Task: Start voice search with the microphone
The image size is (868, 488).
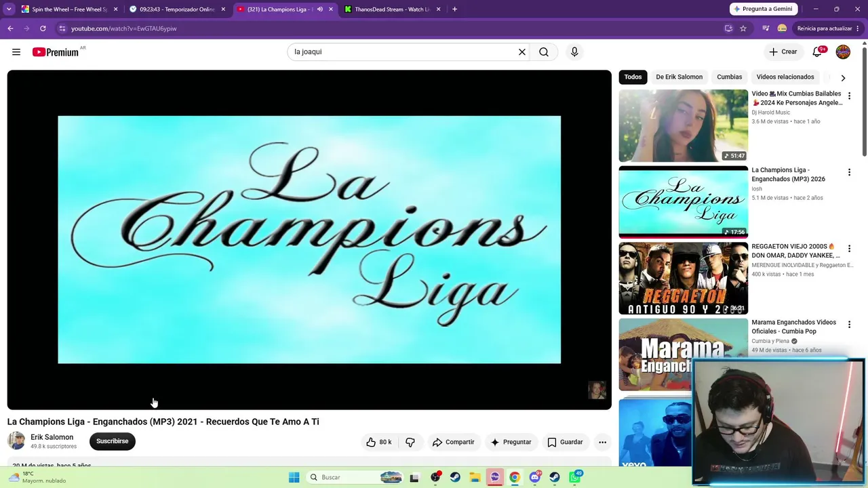Action: click(x=574, y=52)
